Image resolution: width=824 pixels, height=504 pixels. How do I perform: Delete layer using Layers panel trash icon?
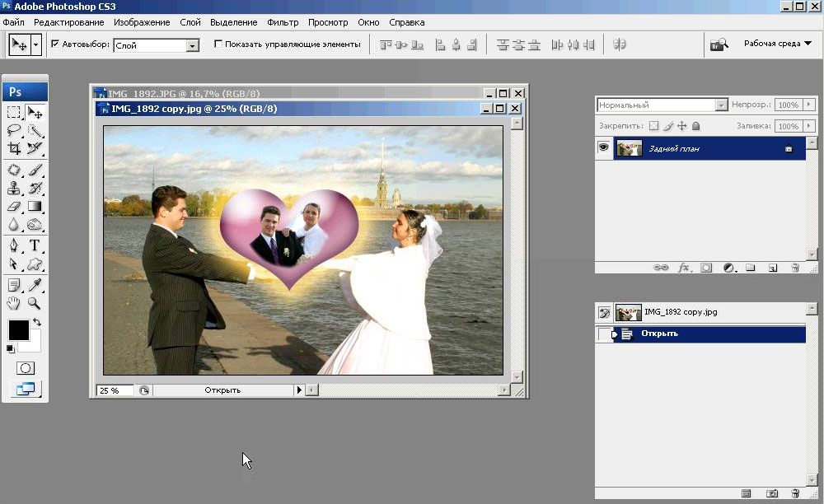[795, 268]
